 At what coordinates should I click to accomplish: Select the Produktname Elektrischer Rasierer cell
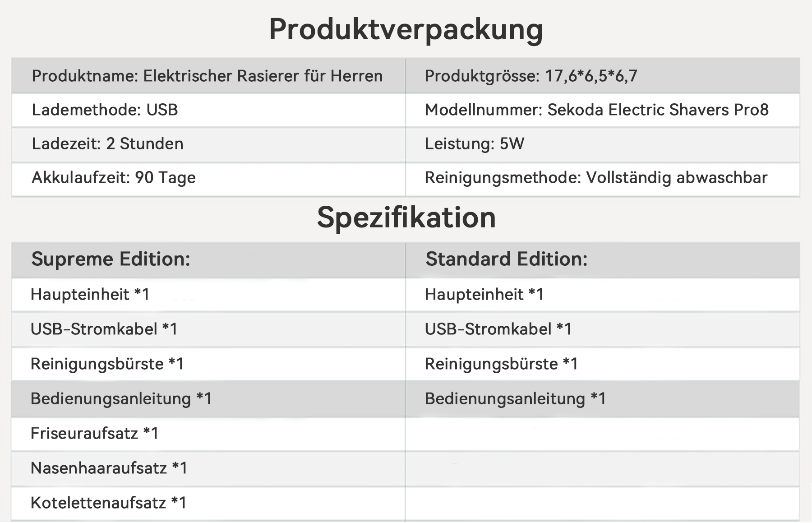tap(208, 76)
